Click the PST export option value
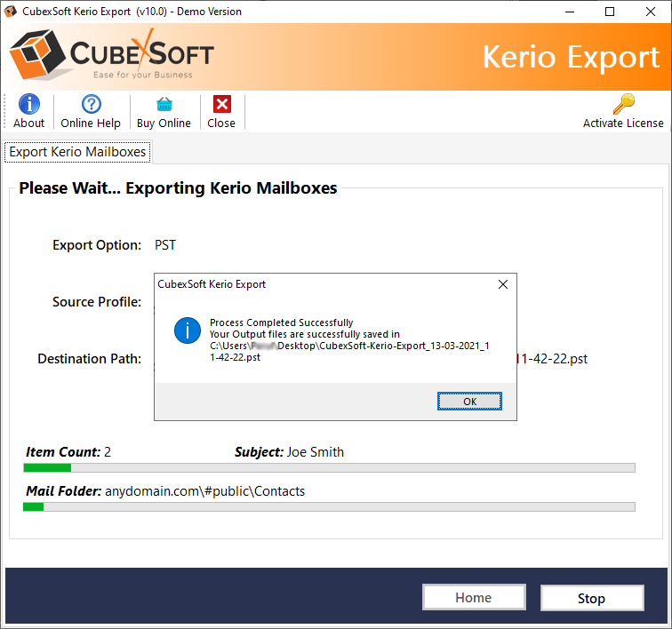Image resolution: width=672 pixels, height=629 pixels. coord(165,245)
